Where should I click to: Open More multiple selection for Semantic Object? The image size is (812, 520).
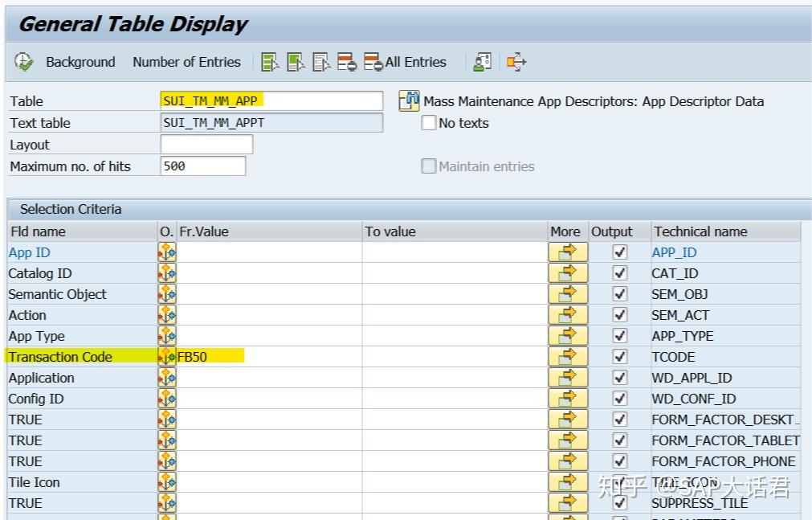(x=568, y=294)
